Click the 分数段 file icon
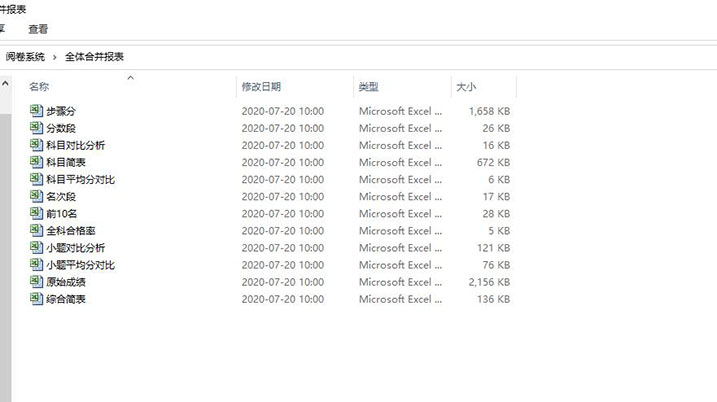Screen dimensions: 717x402 point(37,128)
